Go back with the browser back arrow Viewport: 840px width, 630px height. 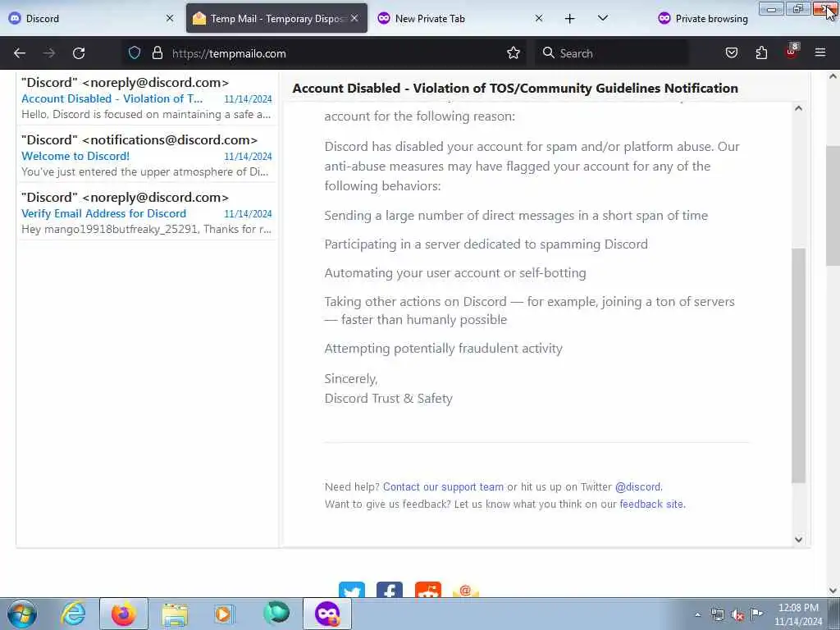(x=20, y=53)
